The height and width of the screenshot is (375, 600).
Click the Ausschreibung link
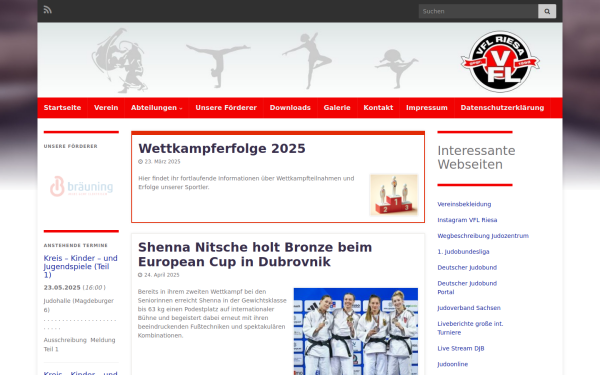[x=65, y=340]
